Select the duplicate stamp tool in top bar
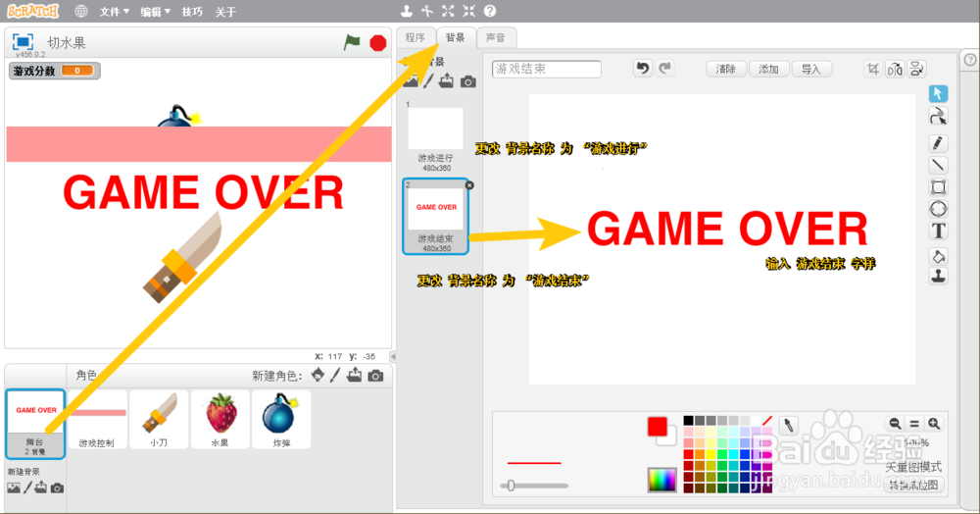Screen dimensions: 980x514 pyautogui.click(x=407, y=11)
